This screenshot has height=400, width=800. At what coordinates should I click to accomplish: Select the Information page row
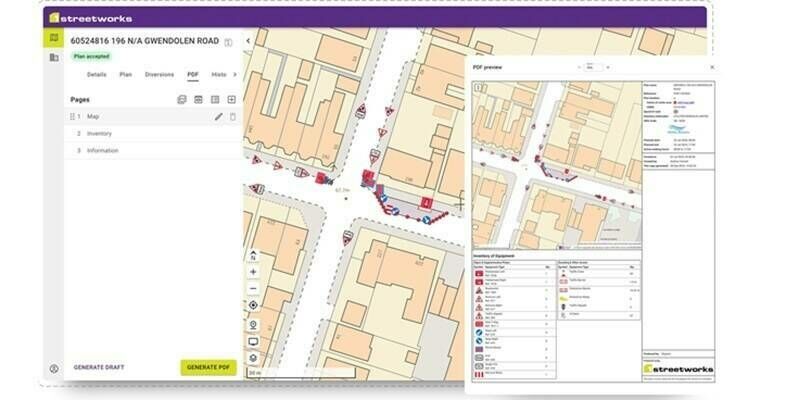pos(153,151)
